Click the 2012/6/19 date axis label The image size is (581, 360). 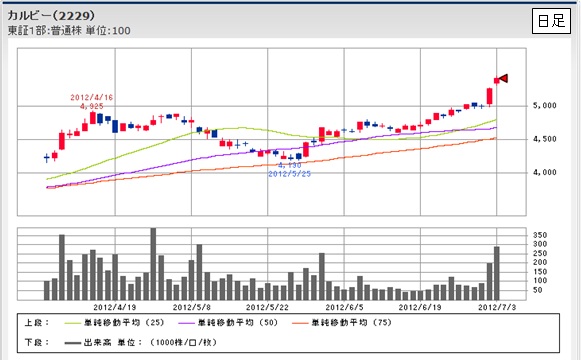[420, 307]
